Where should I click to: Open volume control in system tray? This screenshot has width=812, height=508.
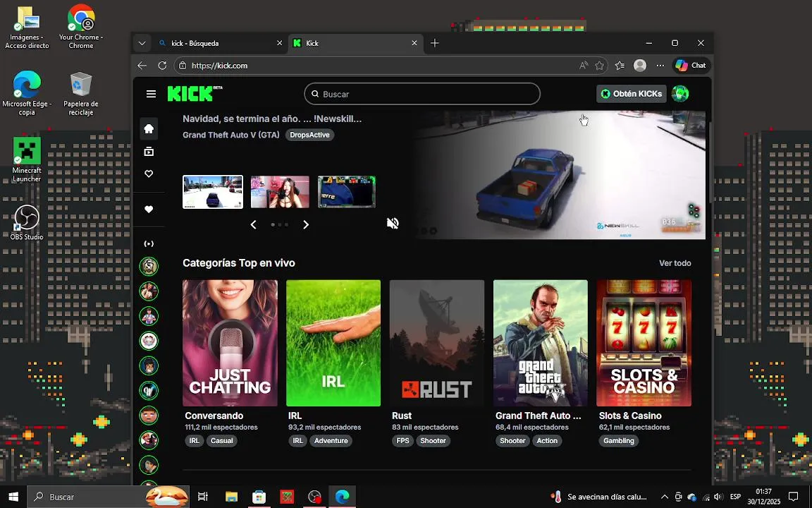(x=718, y=497)
